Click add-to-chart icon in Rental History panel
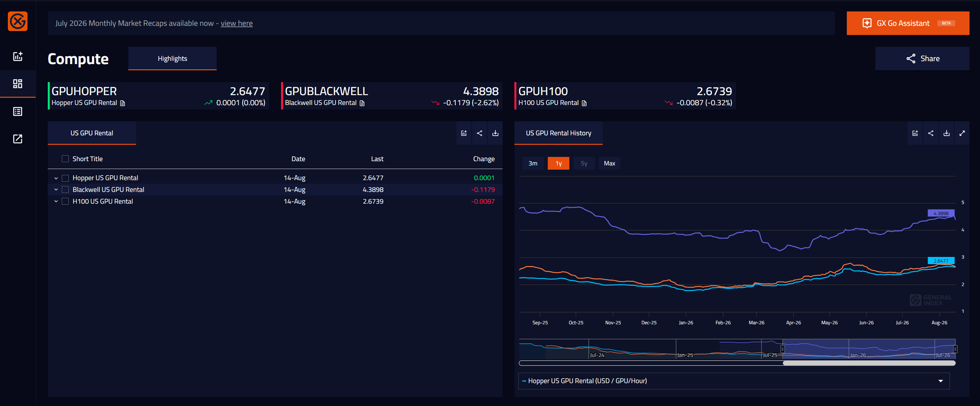Image resolution: width=980 pixels, height=406 pixels. pyautogui.click(x=915, y=133)
